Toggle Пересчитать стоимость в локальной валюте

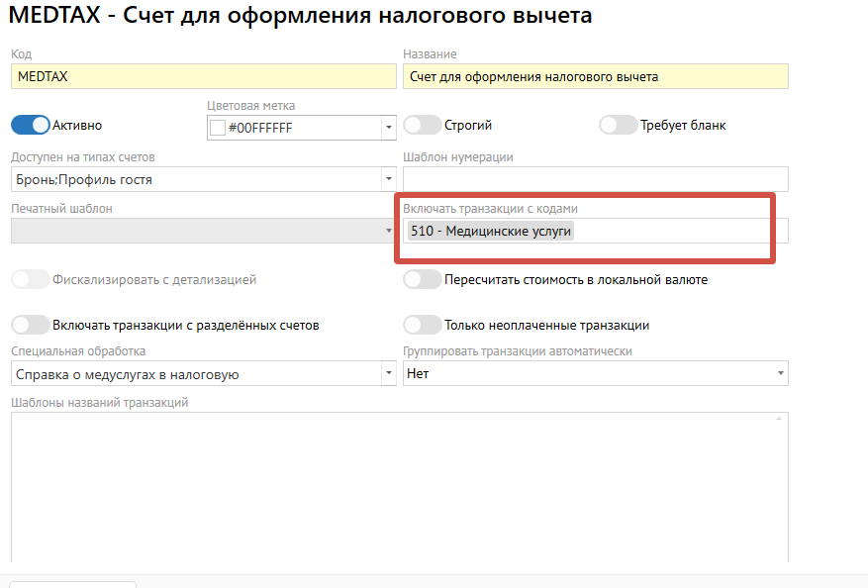423,280
